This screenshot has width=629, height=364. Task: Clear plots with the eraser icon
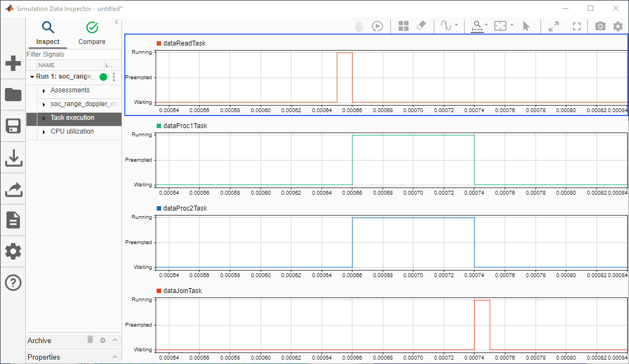point(421,26)
